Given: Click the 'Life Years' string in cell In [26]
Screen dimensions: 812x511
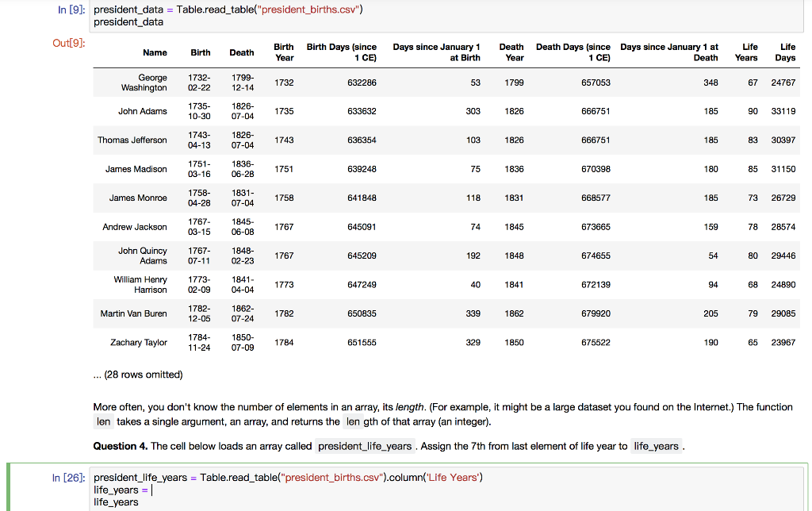Looking at the screenshot, I should tap(451, 478).
